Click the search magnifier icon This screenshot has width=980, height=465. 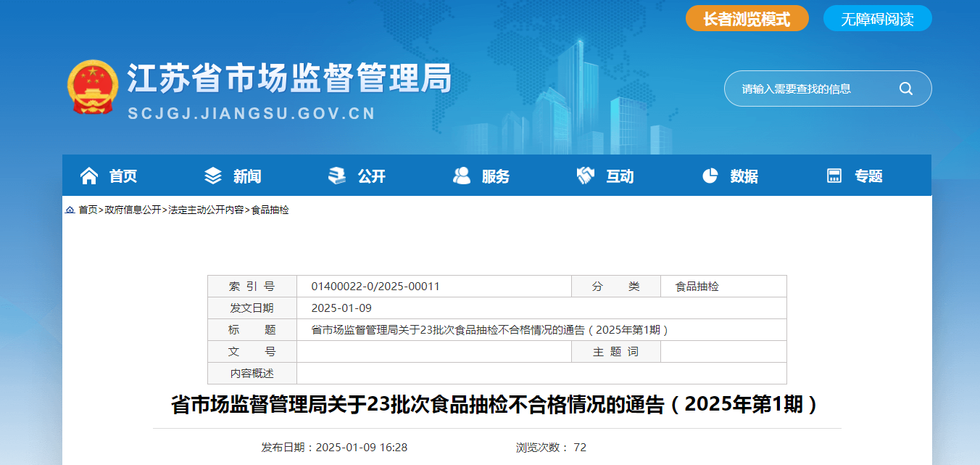tap(905, 89)
